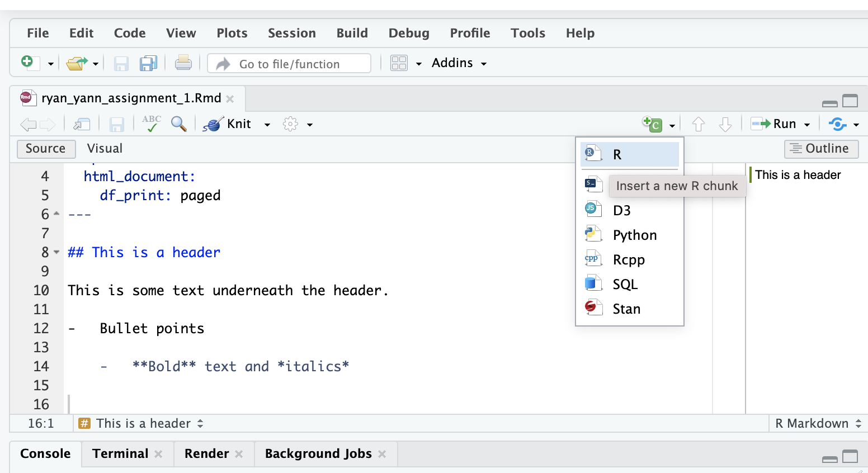
Task: Close the Background Jobs tab
Action: pos(382,454)
